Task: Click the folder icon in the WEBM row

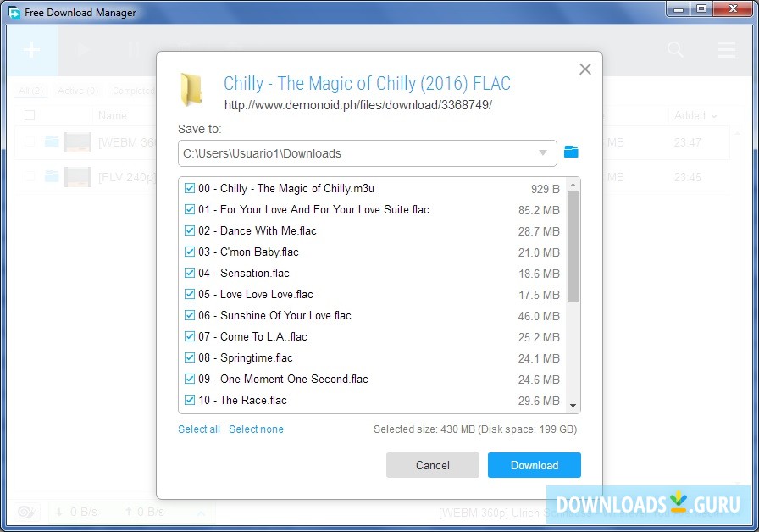Action: coord(52,141)
